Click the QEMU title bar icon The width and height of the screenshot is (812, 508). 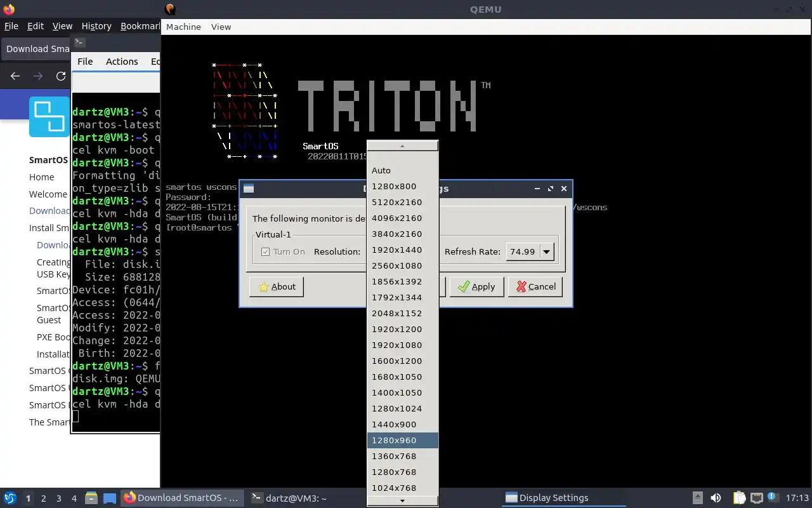click(170, 9)
